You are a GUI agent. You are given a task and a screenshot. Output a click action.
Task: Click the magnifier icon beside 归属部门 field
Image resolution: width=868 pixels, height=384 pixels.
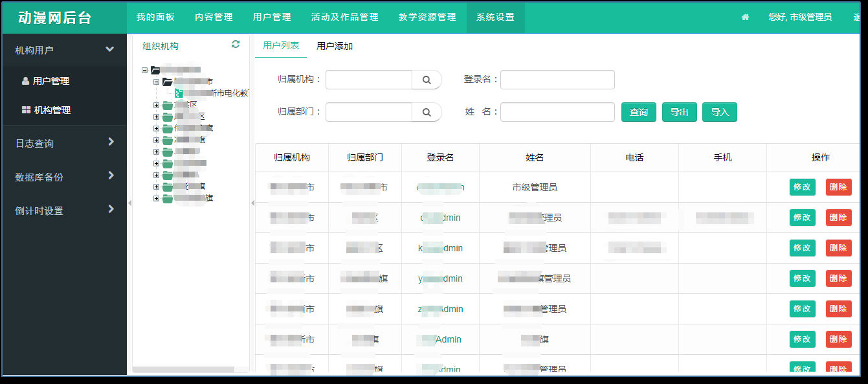[427, 111]
